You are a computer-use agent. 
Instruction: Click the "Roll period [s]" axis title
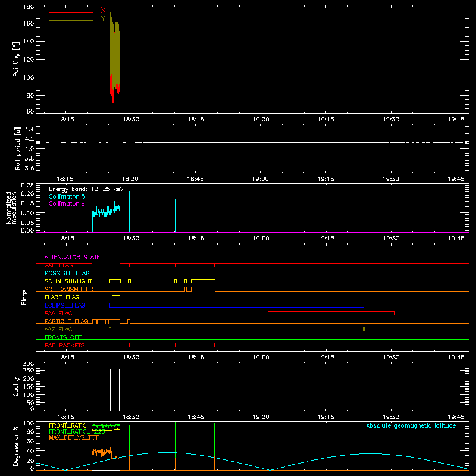[18, 148]
